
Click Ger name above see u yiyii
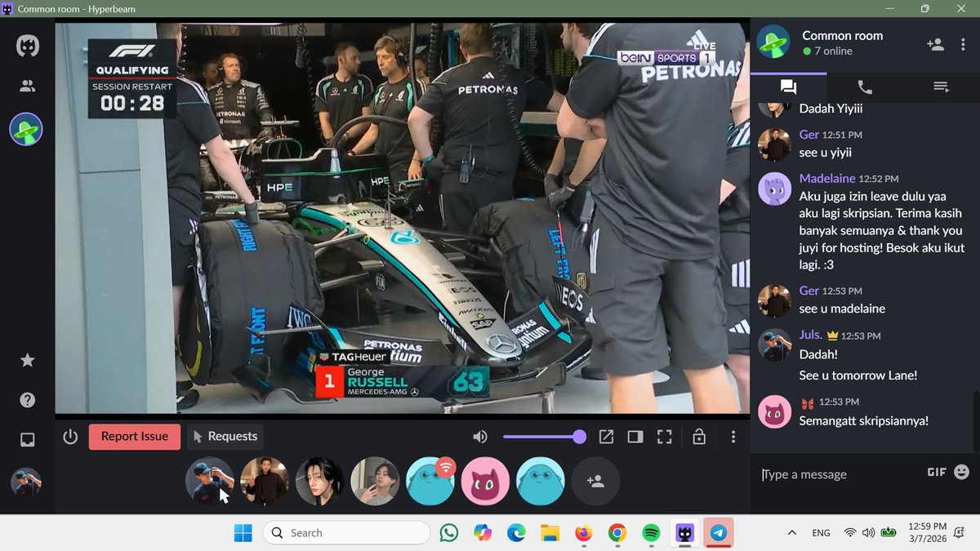click(808, 134)
